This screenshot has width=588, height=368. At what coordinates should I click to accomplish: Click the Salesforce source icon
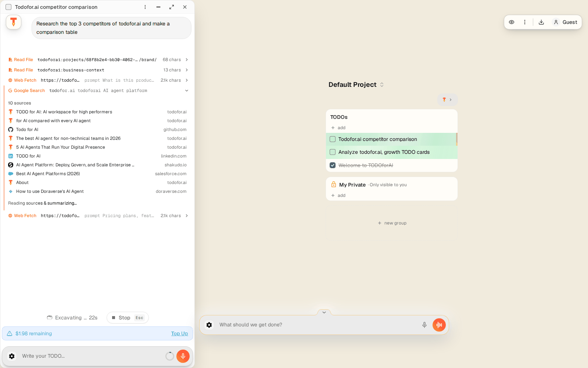click(x=11, y=174)
